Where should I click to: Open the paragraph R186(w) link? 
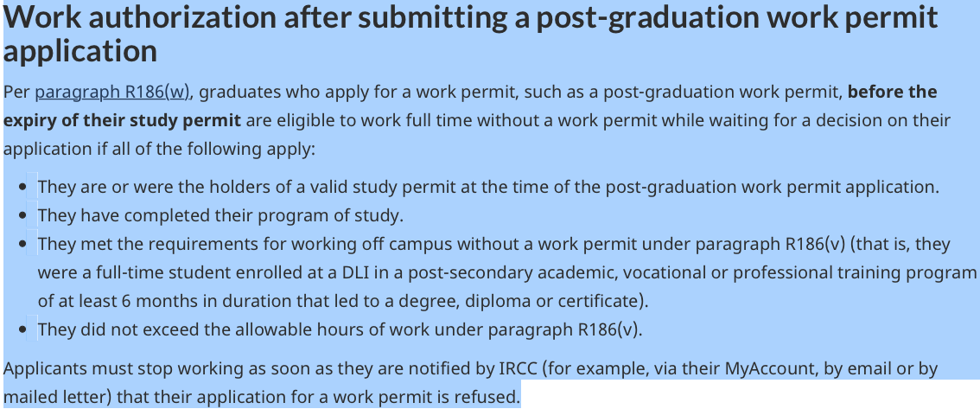click(111, 92)
